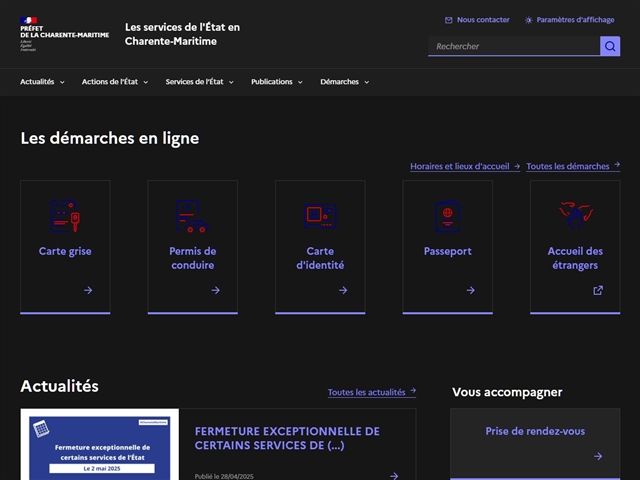Open the Nous contacter link
The height and width of the screenshot is (480, 640).
(477, 20)
